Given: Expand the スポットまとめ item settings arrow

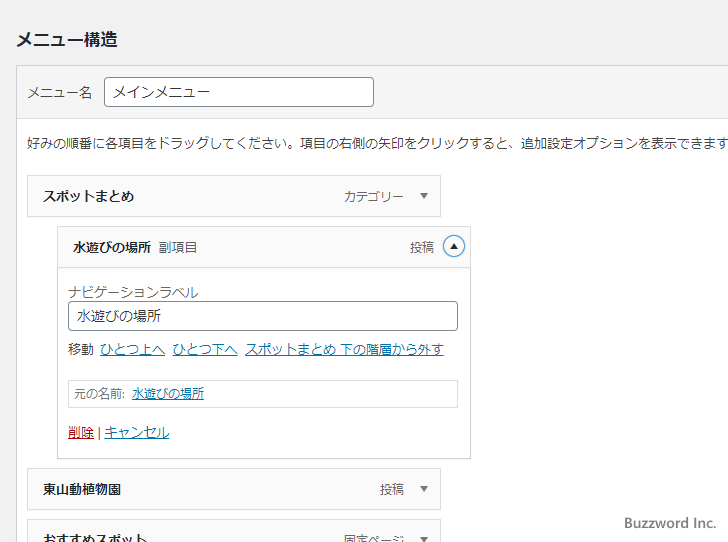Looking at the screenshot, I should click(424, 197).
